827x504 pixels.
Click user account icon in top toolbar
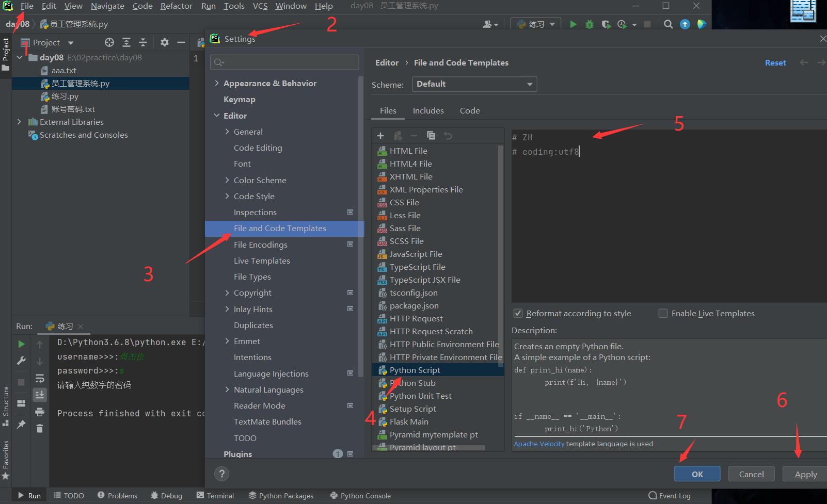click(490, 24)
